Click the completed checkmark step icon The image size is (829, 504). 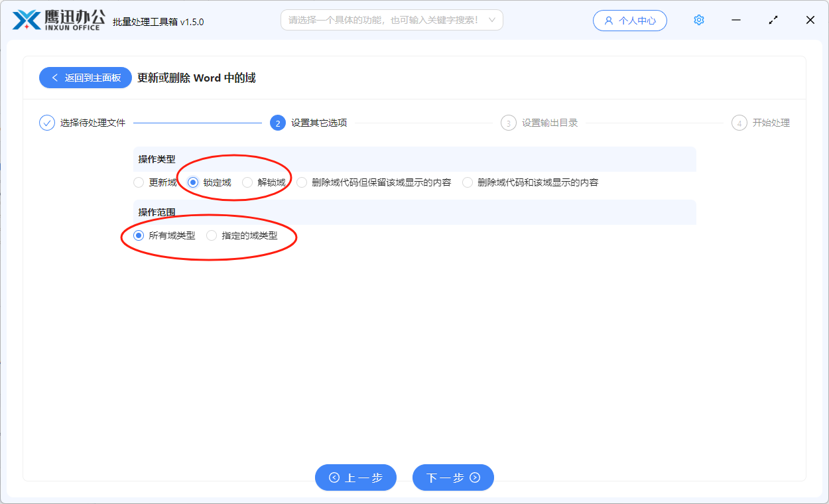[x=47, y=123]
